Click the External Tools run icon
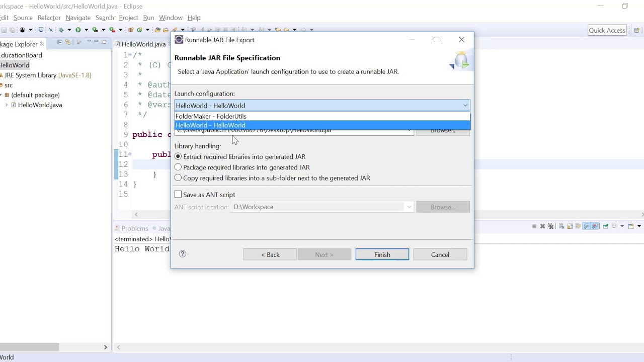The height and width of the screenshot is (362, 644). [112, 30]
